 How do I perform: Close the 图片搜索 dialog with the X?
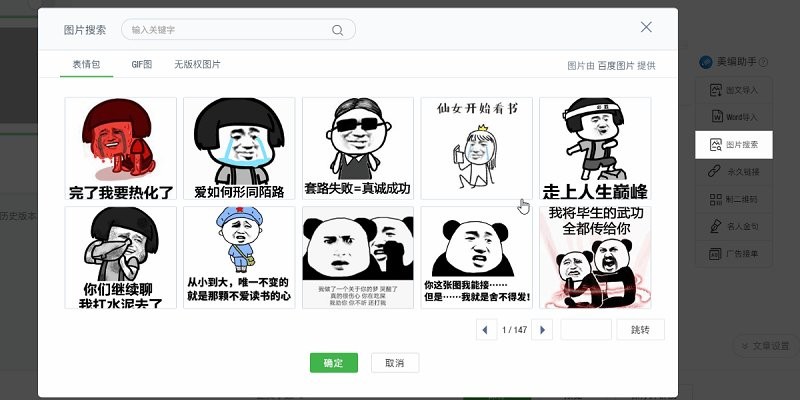point(646,27)
